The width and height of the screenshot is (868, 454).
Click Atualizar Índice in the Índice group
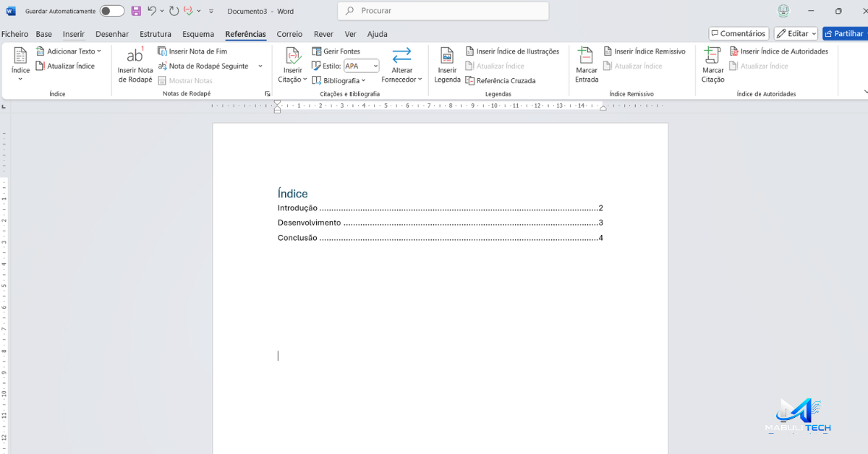[65, 66]
